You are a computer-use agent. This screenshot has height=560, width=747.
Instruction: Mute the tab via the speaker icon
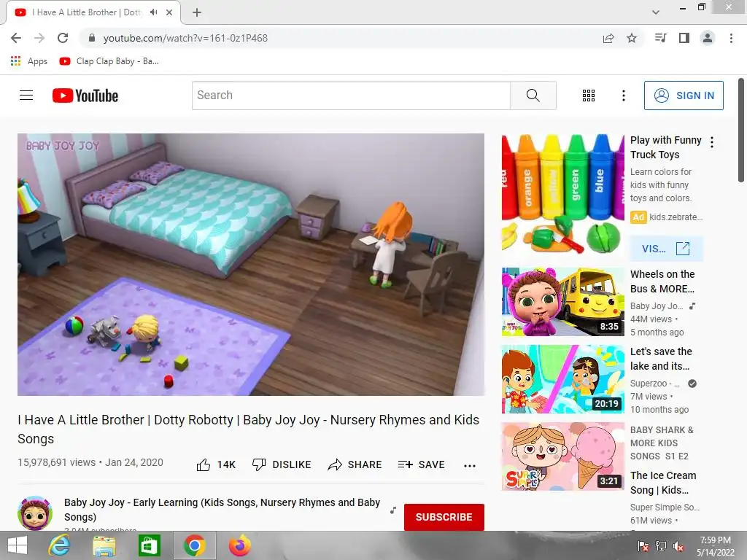click(153, 12)
